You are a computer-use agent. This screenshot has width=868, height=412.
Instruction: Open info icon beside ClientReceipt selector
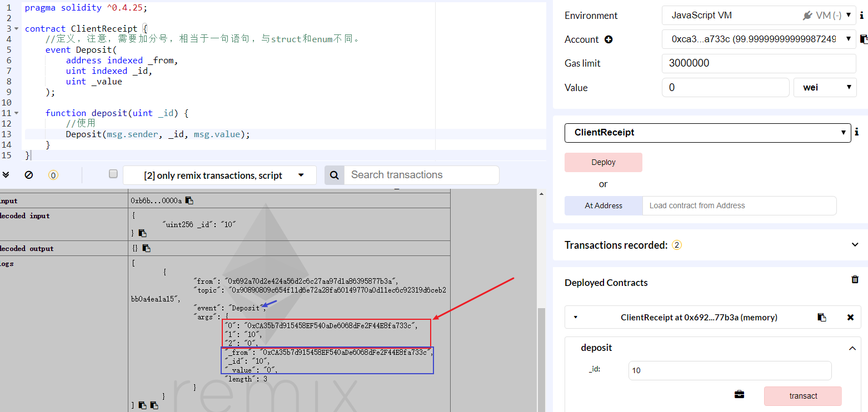pos(856,132)
